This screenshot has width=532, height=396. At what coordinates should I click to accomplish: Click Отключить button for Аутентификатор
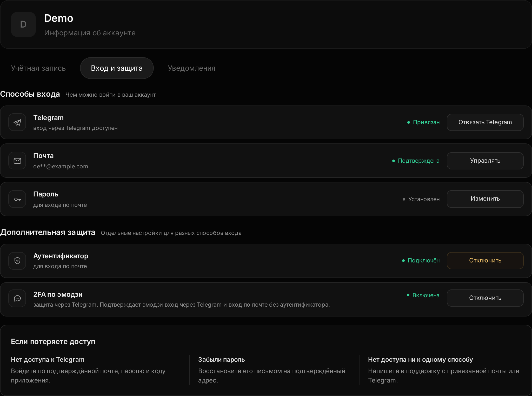(x=485, y=261)
